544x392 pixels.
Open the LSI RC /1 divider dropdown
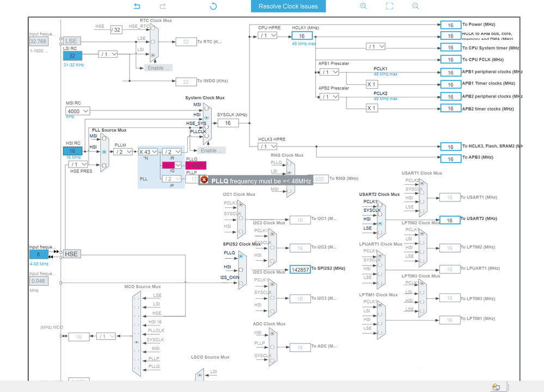pyautogui.click(x=108, y=54)
